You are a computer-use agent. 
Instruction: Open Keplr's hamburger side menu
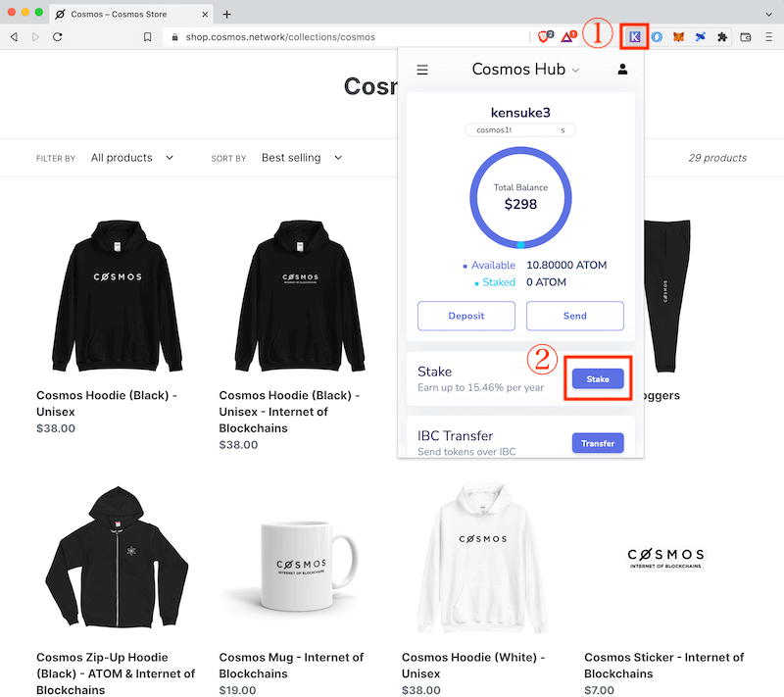pos(422,70)
